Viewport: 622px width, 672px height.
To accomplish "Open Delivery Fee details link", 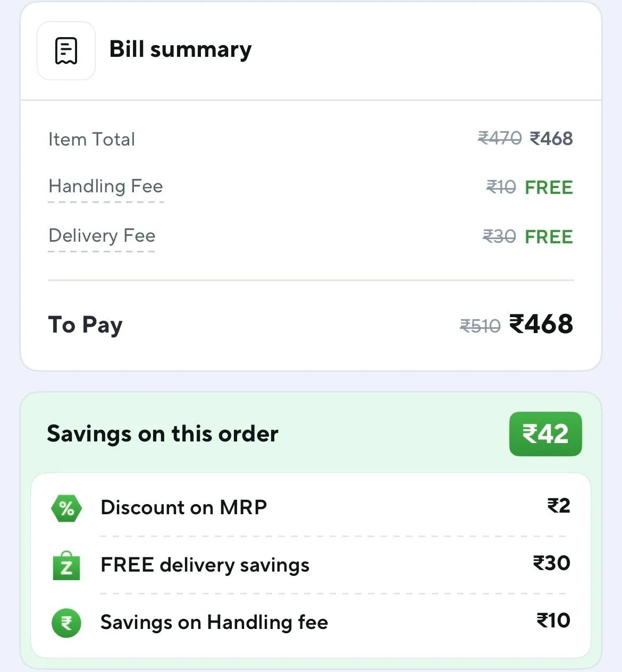I will (102, 235).
